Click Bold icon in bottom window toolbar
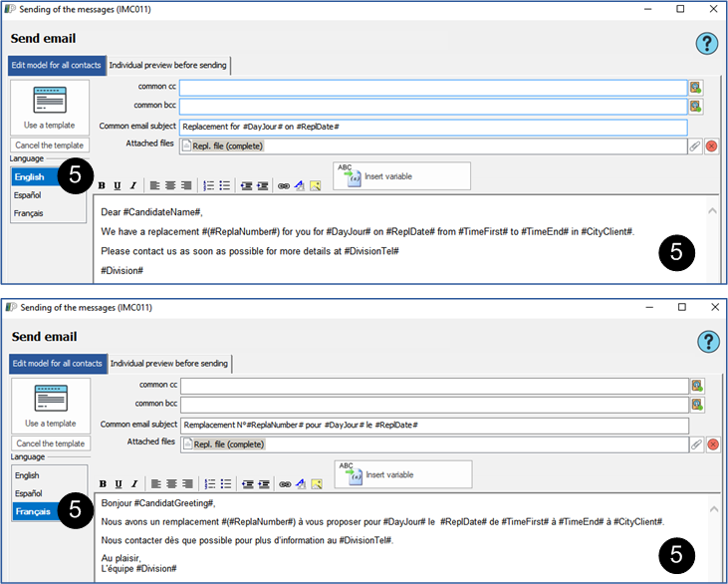Screen dimensions: 728x584 [103, 484]
